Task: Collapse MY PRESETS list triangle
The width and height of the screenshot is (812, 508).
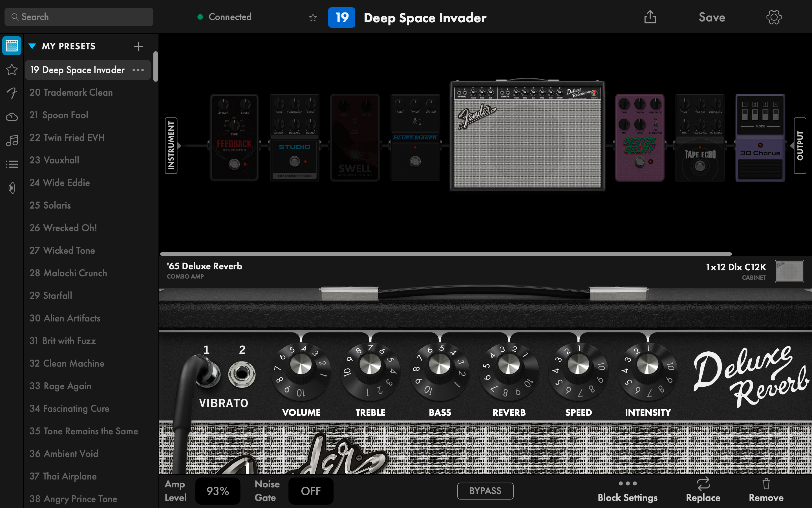Action: 32,46
